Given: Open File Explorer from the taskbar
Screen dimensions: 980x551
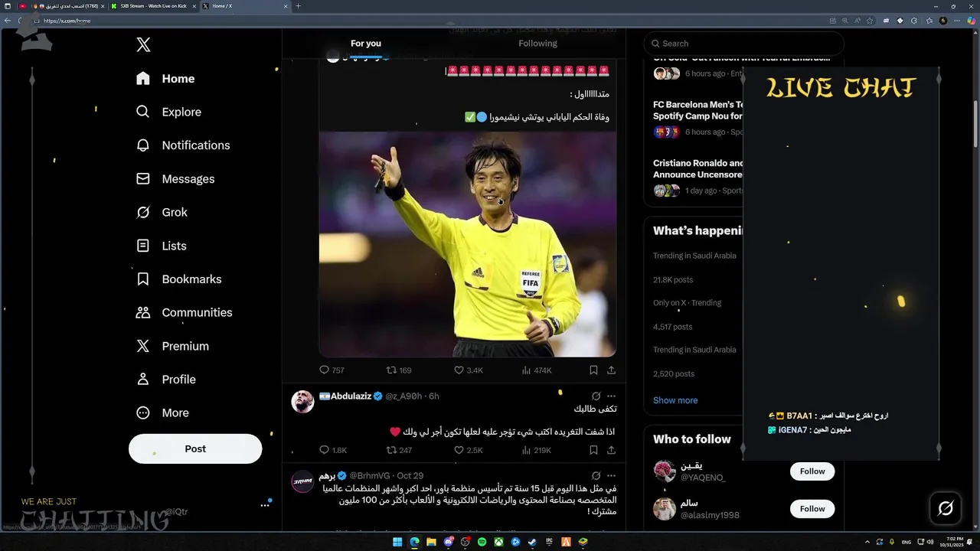Looking at the screenshot, I should [431, 542].
